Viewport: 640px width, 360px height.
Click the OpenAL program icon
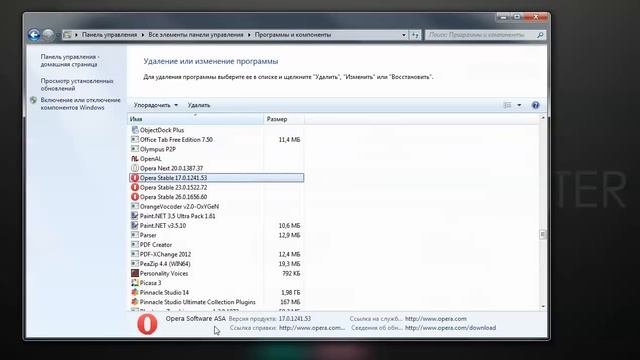coord(135,159)
